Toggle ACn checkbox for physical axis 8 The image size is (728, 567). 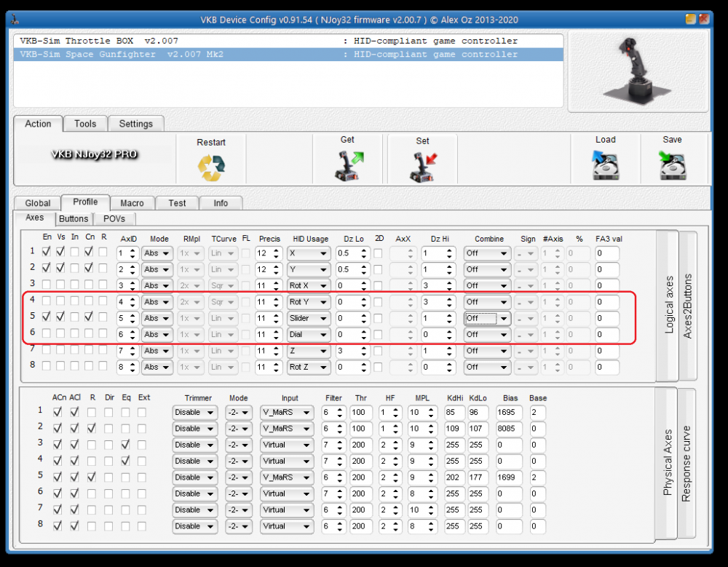[58, 526]
